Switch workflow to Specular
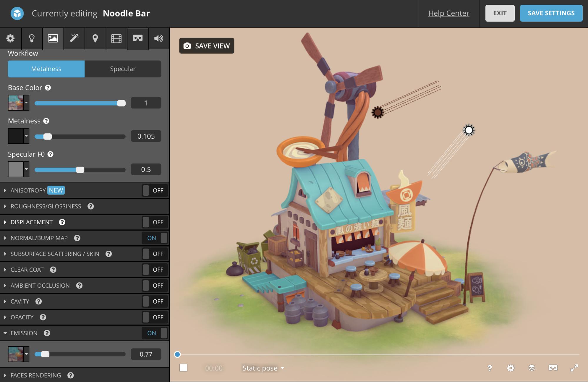 point(123,69)
